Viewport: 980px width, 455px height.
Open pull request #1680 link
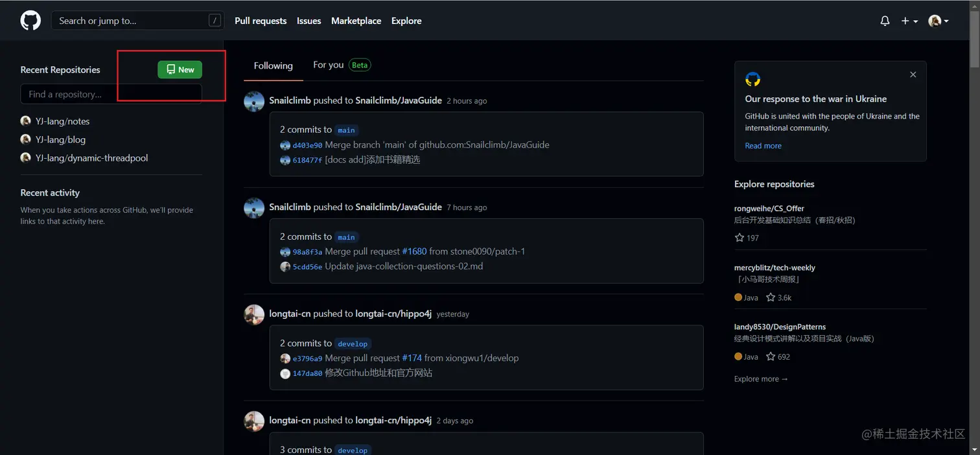click(414, 251)
